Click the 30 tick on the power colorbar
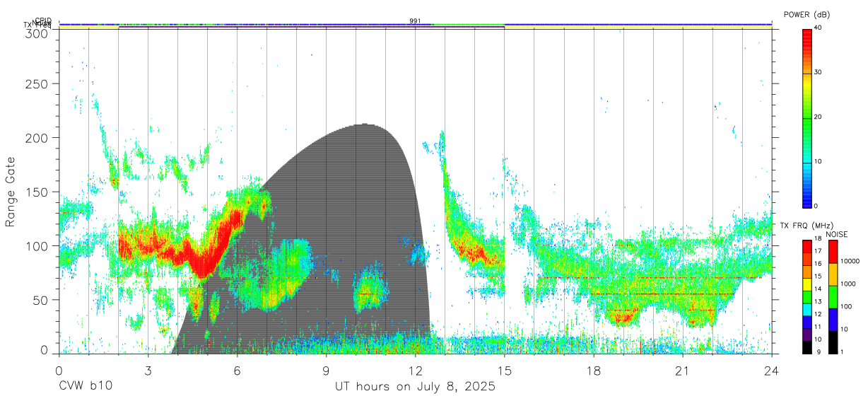Viewport: 868px width, 401px height. click(819, 72)
